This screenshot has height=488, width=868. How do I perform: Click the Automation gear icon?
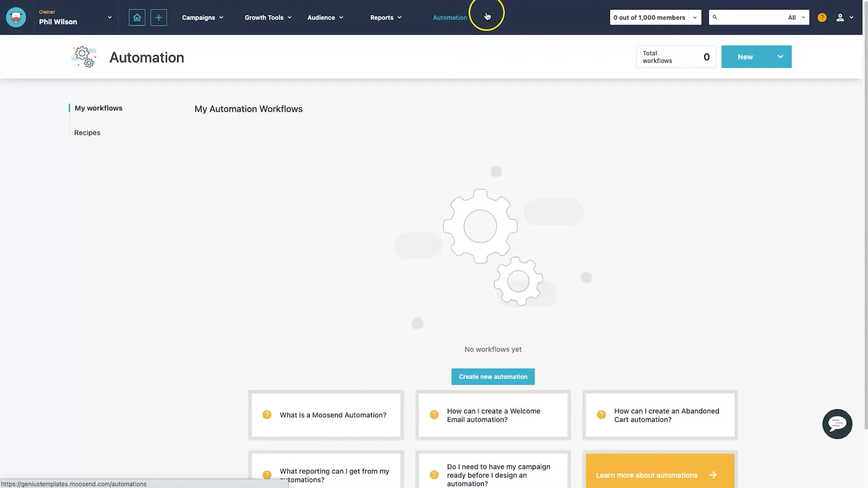point(84,56)
